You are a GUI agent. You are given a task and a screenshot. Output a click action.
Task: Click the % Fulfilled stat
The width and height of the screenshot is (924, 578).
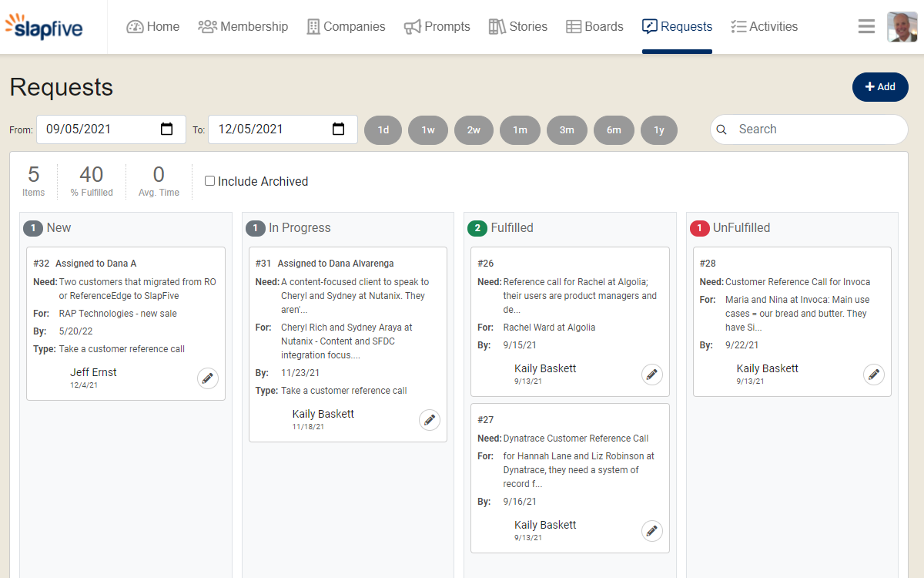[92, 182]
